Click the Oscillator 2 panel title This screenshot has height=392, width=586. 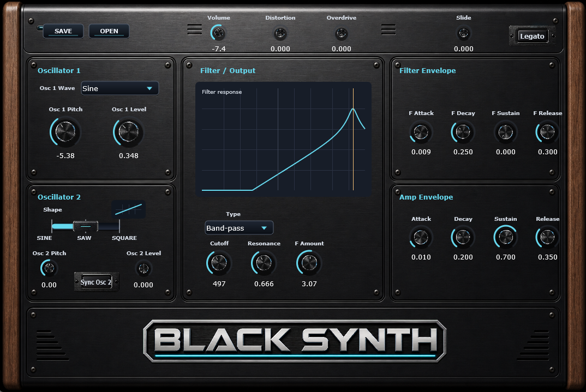(59, 197)
